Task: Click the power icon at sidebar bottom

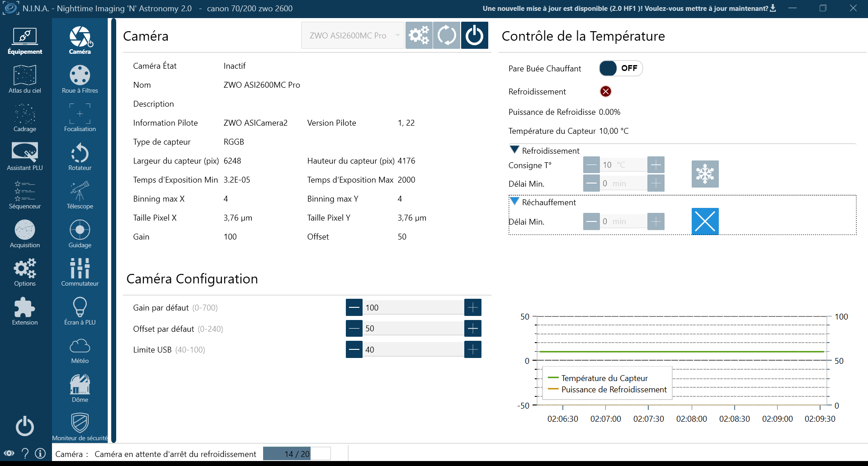Action: point(25,426)
